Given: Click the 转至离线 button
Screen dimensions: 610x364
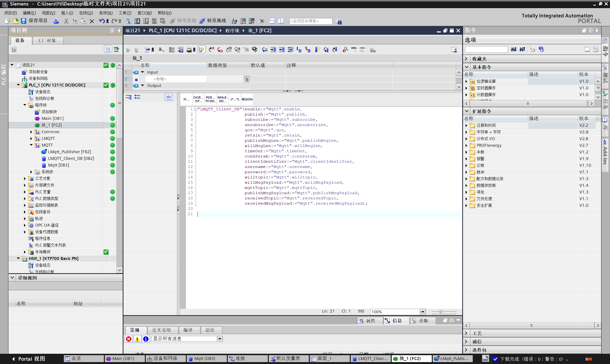Looking at the screenshot, I should 213,21.
